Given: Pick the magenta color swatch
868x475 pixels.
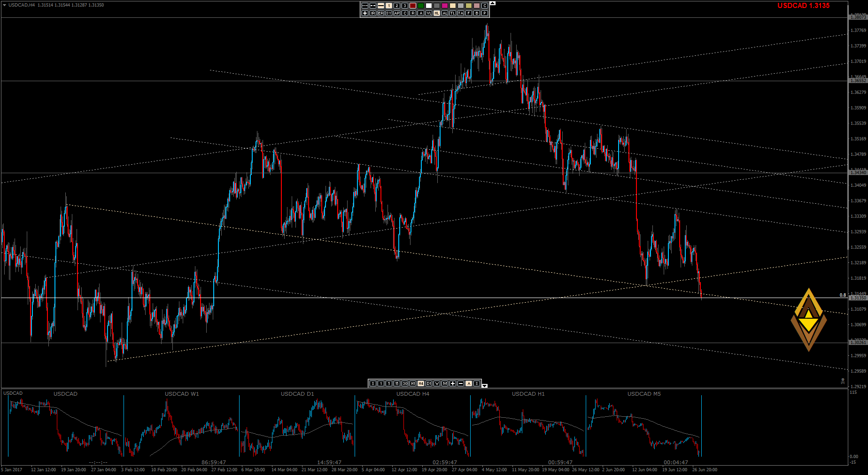Looking at the screenshot, I should point(445,6).
